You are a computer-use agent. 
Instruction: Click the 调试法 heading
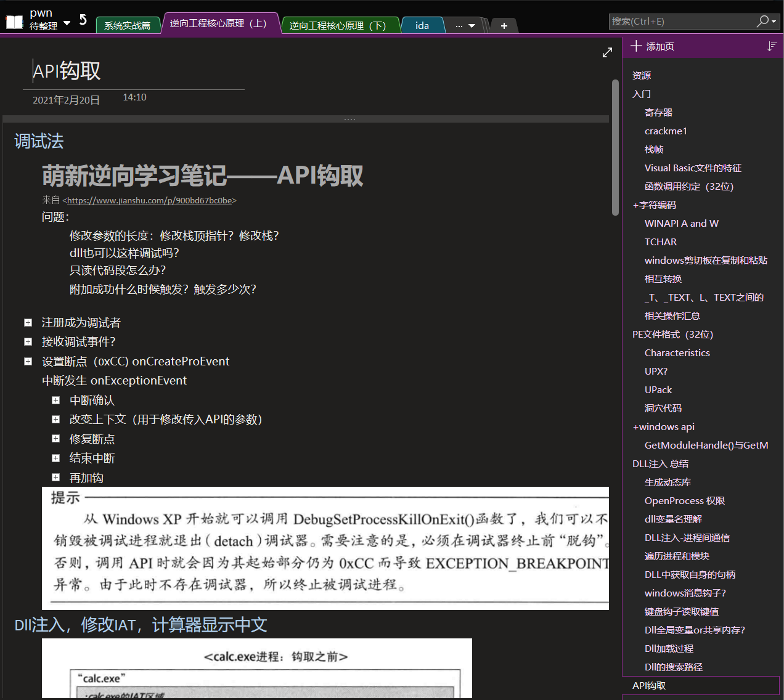point(39,141)
